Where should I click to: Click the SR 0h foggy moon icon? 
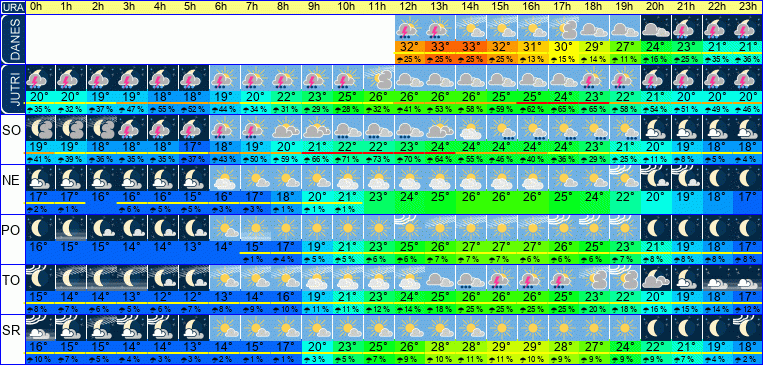(x=40, y=328)
